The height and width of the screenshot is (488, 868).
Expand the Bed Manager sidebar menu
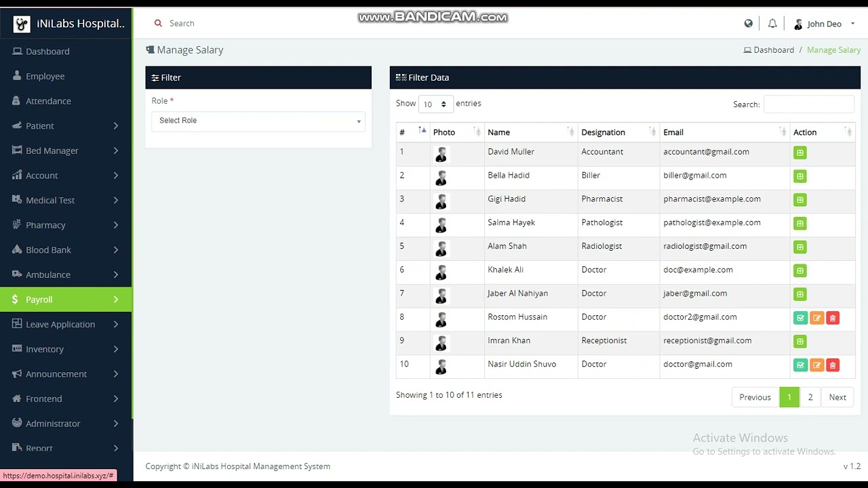click(66, 150)
